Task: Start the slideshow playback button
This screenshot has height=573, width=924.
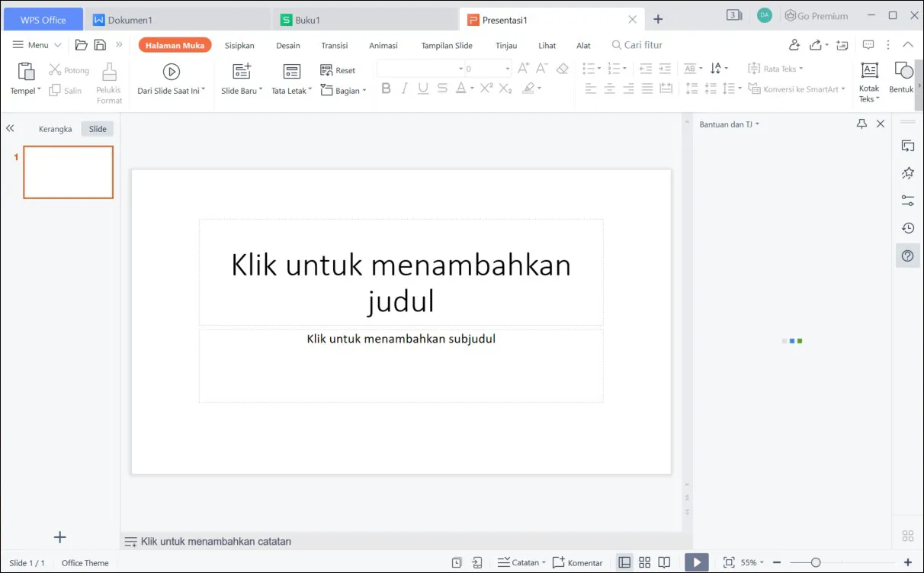Action: [x=696, y=562]
